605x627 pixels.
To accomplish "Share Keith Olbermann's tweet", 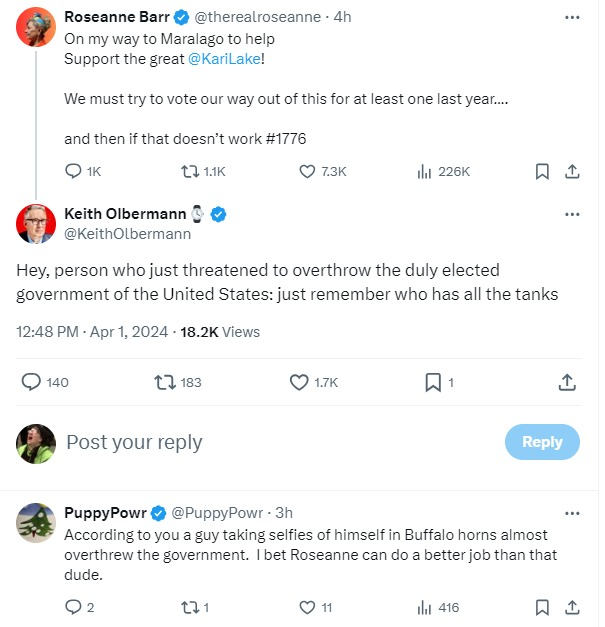I will point(566,382).
